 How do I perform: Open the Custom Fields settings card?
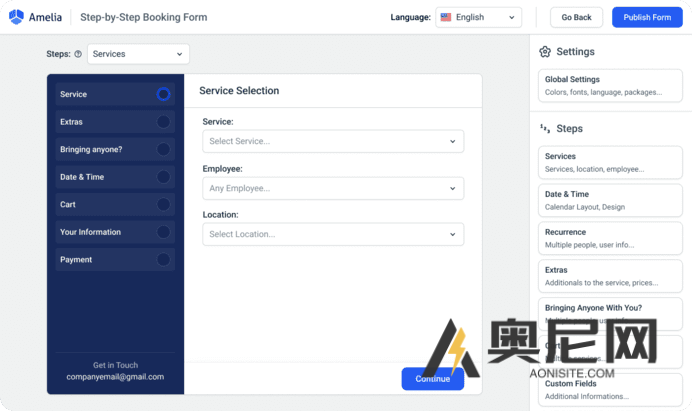[610, 390]
